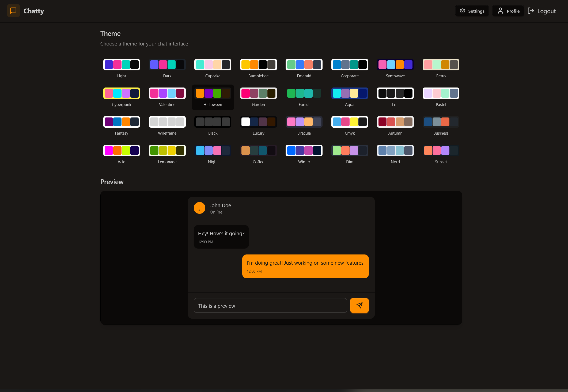Select the Cmyk theme
The image size is (568, 392).
[x=350, y=126]
